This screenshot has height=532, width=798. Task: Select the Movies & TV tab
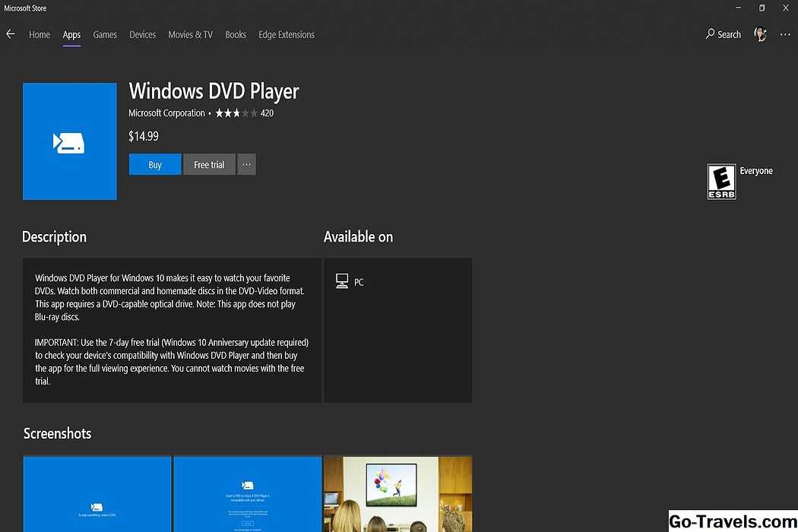[190, 35]
